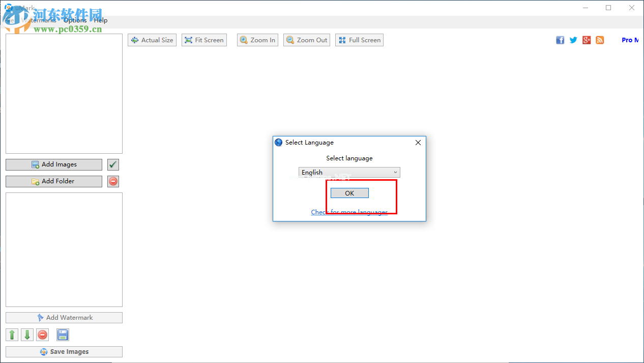Click the green checkmark select-all icon
The image size is (644, 363).
113,164
